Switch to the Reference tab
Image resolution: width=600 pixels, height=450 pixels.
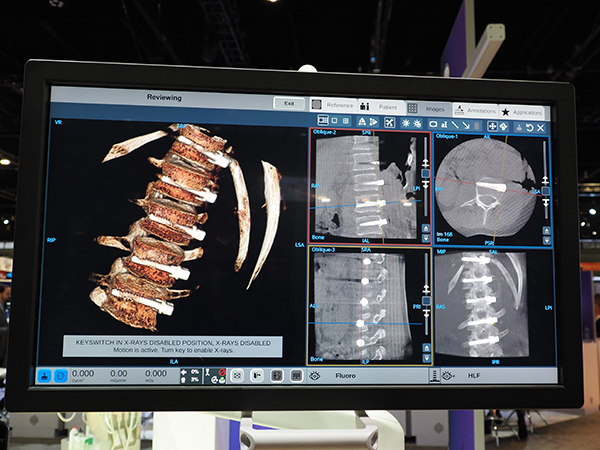[x=330, y=105]
